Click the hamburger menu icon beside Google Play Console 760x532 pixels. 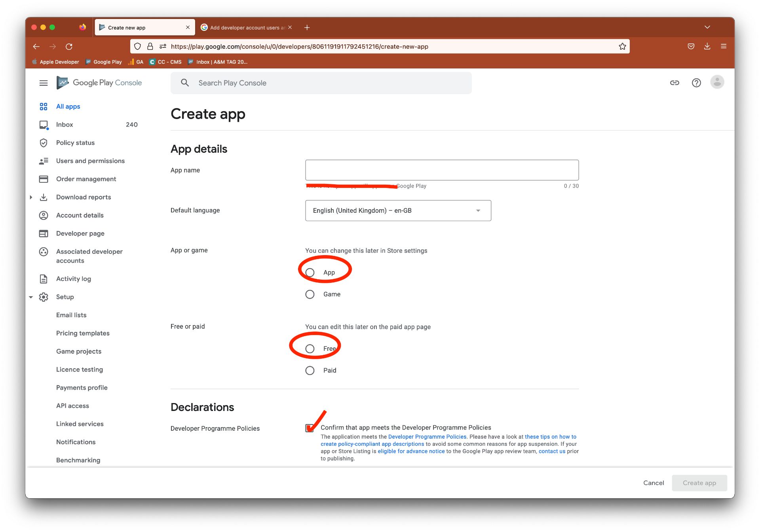point(44,83)
